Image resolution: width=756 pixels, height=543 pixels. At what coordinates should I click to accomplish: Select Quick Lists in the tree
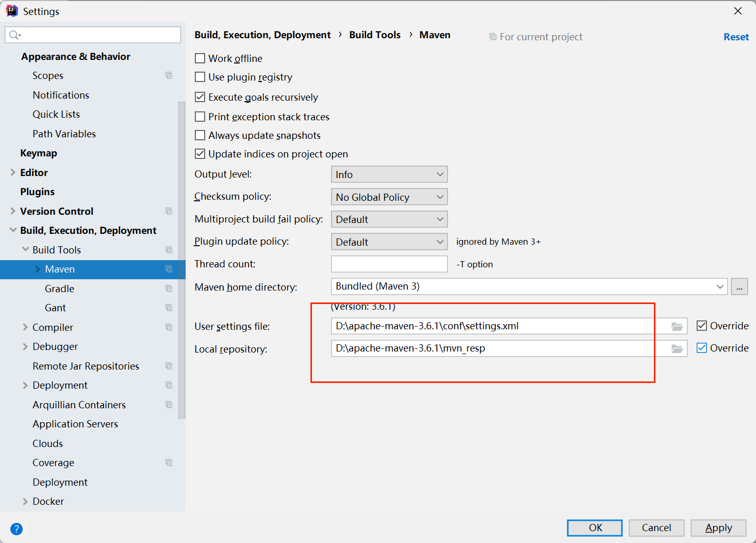[x=56, y=114]
